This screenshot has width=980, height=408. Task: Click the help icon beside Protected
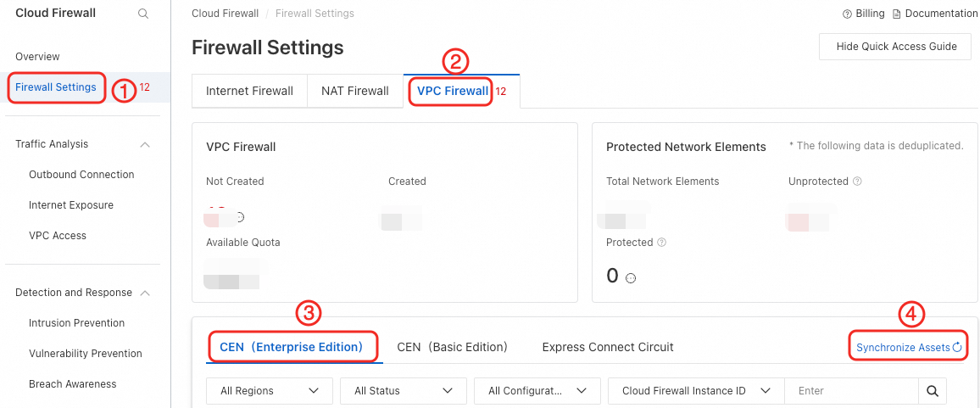click(x=661, y=243)
